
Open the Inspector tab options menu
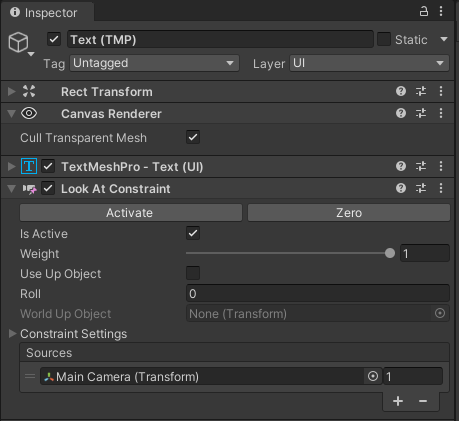click(441, 12)
